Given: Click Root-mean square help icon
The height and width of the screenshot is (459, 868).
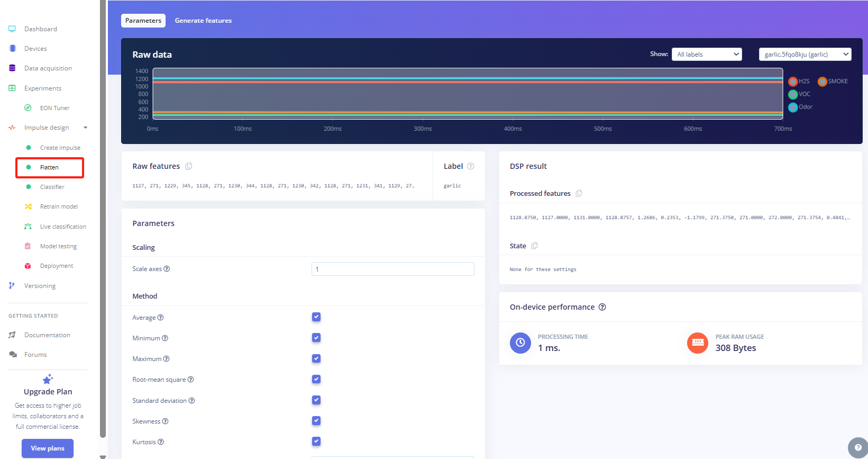Looking at the screenshot, I should pyautogui.click(x=190, y=380).
